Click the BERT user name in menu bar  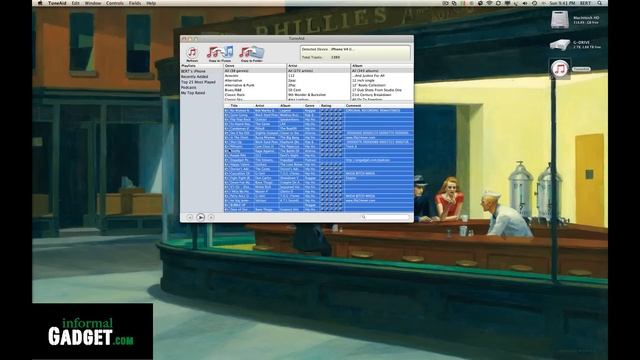tap(585, 3)
